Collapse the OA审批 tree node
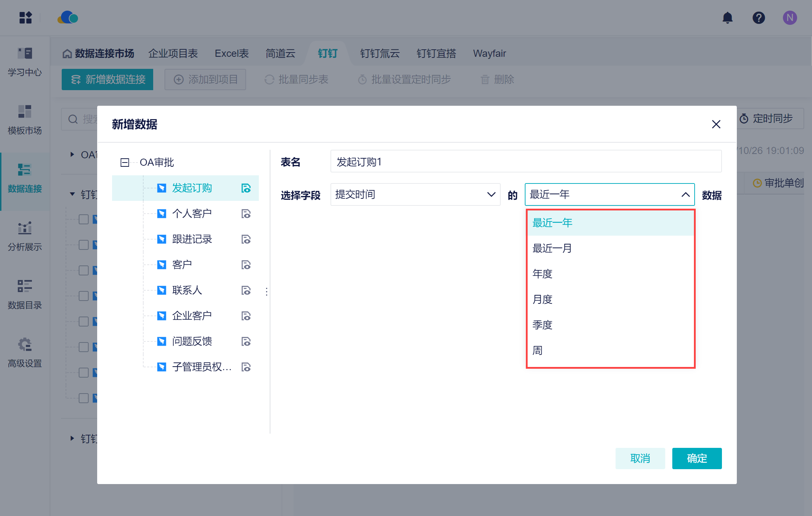 (x=125, y=163)
